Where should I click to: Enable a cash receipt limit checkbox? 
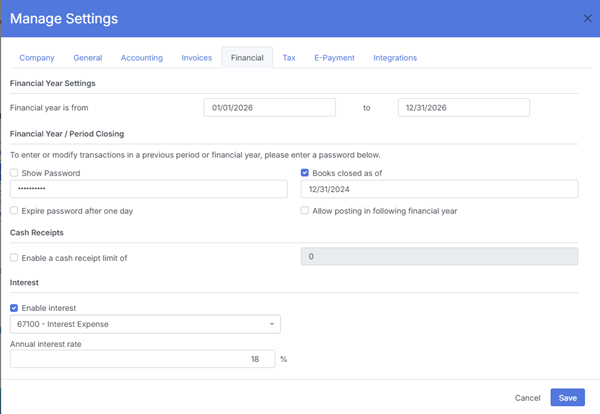(x=14, y=258)
